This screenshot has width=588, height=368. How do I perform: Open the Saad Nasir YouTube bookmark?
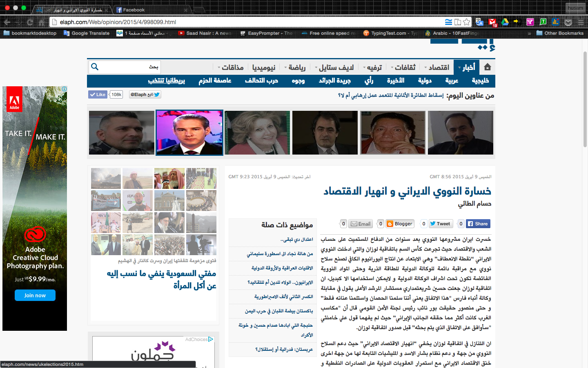coord(205,33)
